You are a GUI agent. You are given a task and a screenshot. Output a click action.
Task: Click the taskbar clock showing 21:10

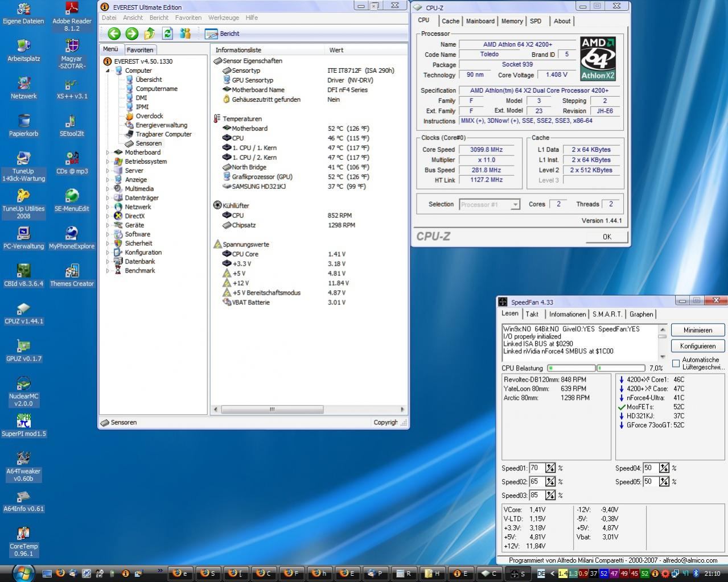coord(712,573)
